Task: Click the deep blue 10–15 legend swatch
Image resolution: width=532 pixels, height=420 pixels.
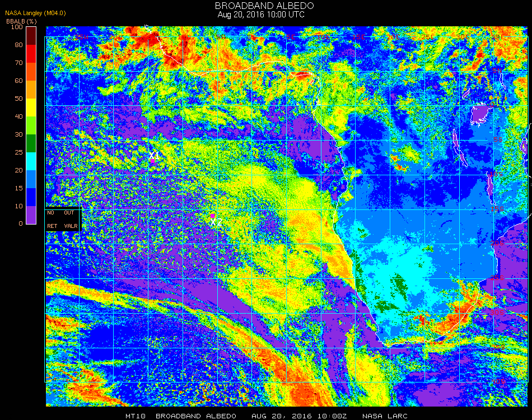Action: [31, 197]
